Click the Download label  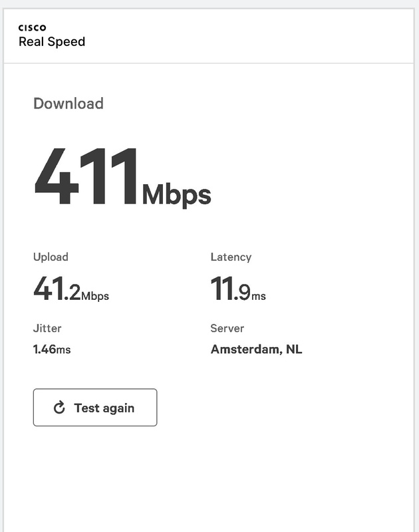pos(69,104)
